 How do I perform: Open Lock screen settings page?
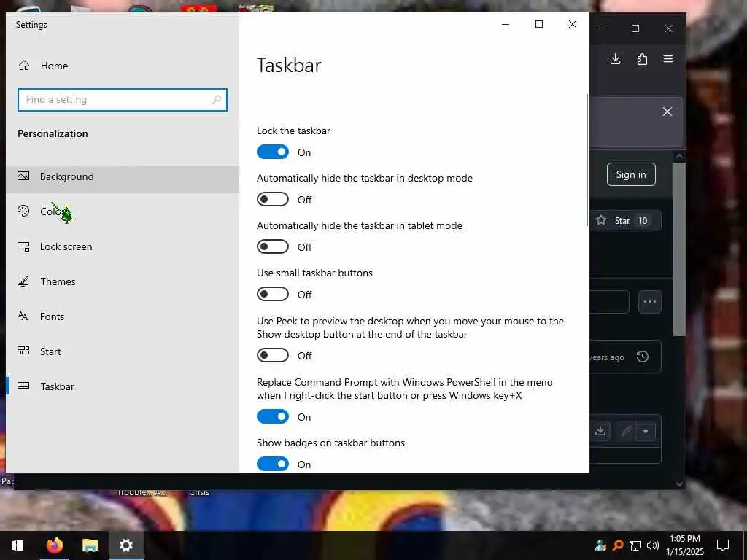coord(123,246)
